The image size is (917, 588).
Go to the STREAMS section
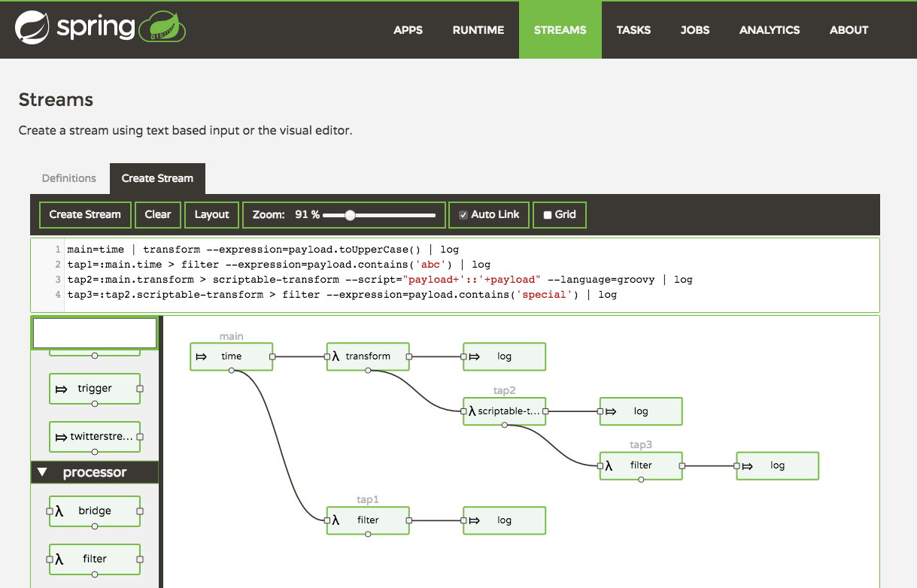[560, 30]
